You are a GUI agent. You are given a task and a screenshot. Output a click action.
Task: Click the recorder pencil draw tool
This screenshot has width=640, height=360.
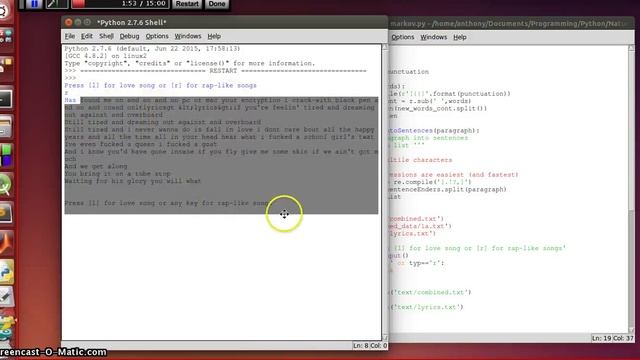(56, 4)
